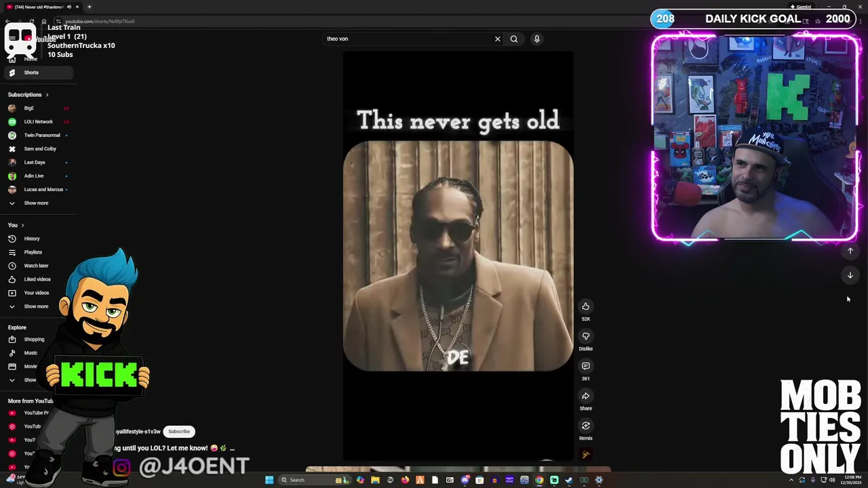Open the Sam and Colby channel
This screenshot has height=488, width=868.
tap(39, 149)
